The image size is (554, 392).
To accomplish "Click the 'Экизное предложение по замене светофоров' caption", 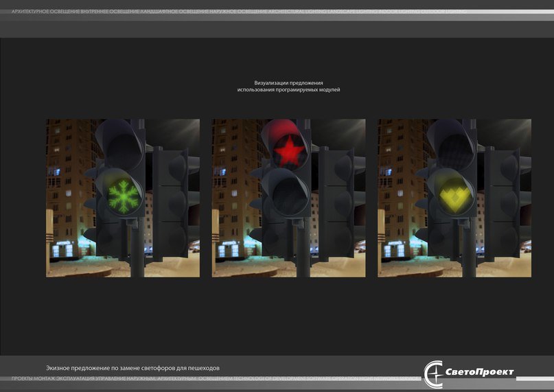I will coord(132,368).
